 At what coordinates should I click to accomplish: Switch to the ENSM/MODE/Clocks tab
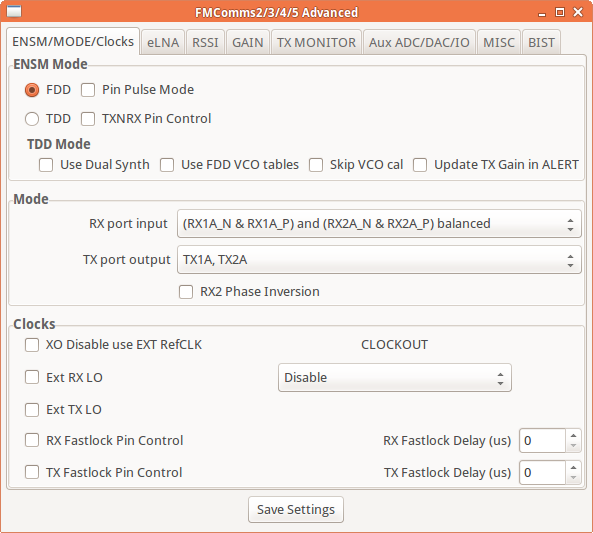tap(73, 41)
